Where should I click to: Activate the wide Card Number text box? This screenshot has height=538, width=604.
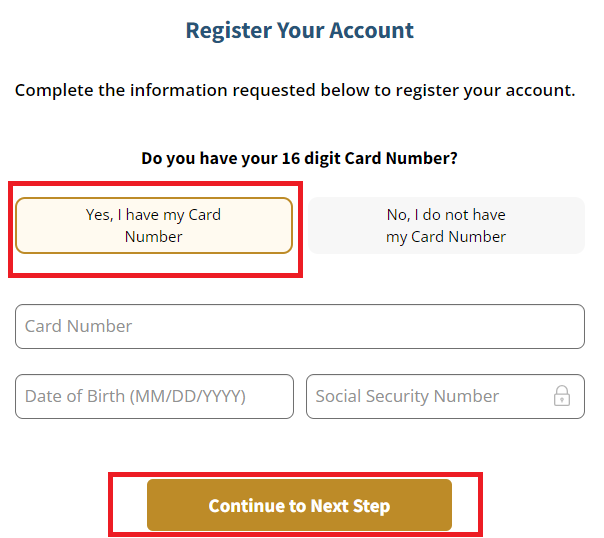(300, 326)
